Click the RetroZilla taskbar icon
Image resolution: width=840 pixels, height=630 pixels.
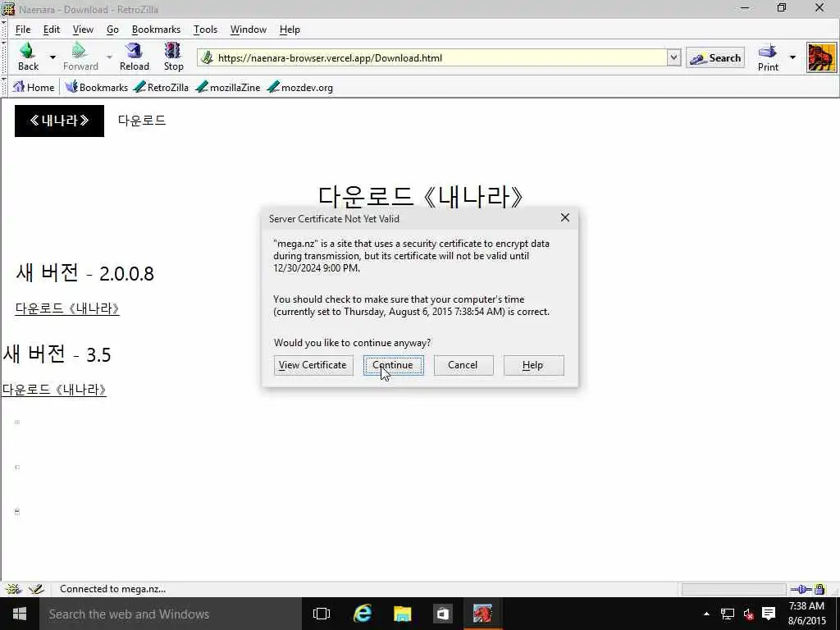pos(482,614)
